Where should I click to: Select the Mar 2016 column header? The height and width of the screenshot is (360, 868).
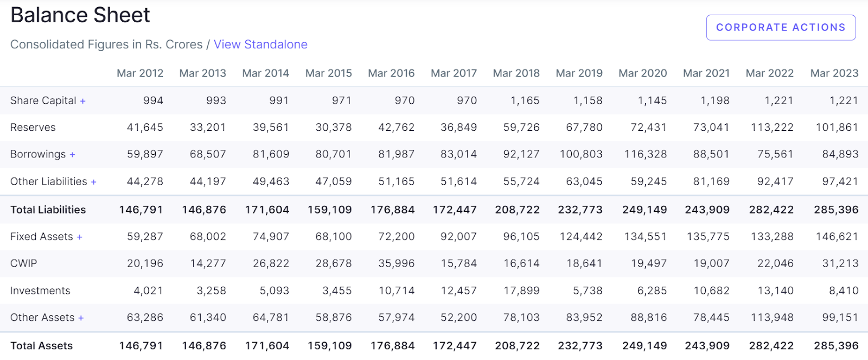click(391, 73)
